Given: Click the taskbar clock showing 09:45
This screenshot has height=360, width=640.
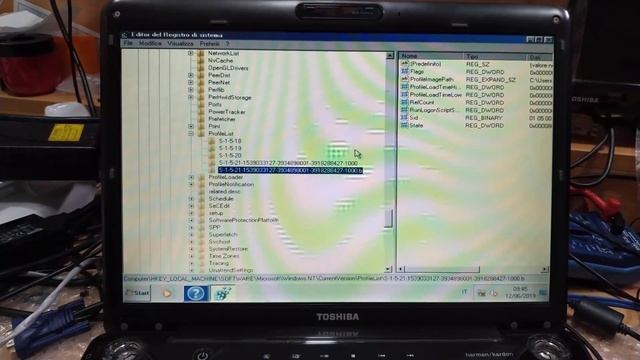Looking at the screenshot, I should [521, 292].
